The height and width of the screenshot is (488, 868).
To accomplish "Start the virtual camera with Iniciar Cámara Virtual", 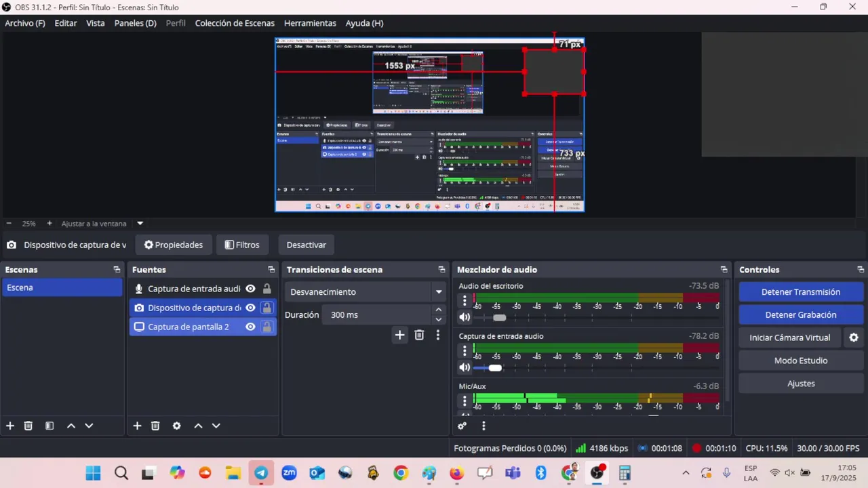I will pyautogui.click(x=790, y=338).
